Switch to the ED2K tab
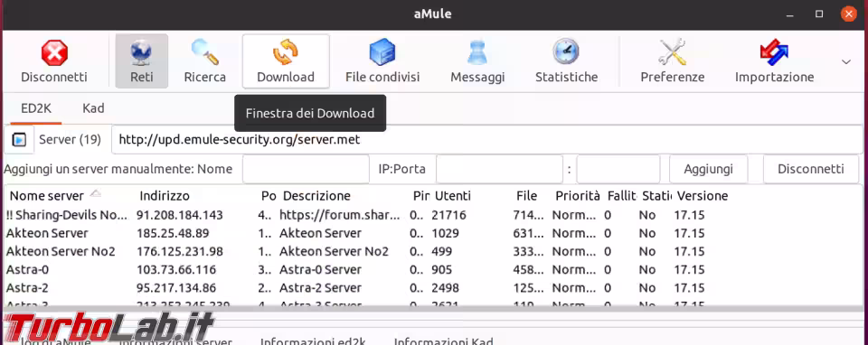The image size is (868, 345). (x=36, y=108)
